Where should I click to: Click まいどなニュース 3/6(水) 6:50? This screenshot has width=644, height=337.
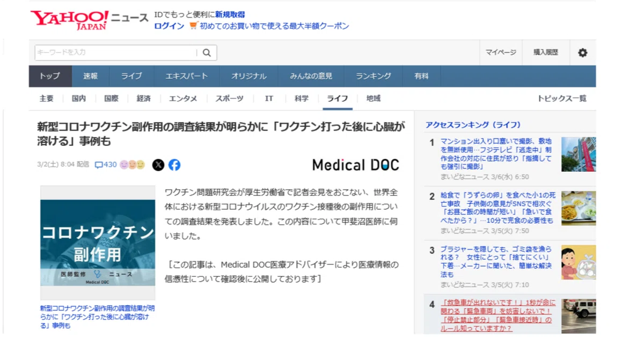[x=485, y=177]
